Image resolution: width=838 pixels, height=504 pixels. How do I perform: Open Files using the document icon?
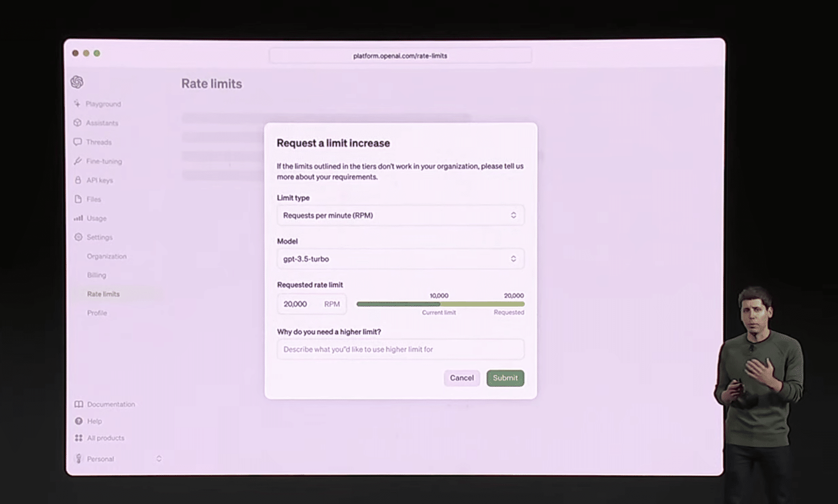coord(78,199)
